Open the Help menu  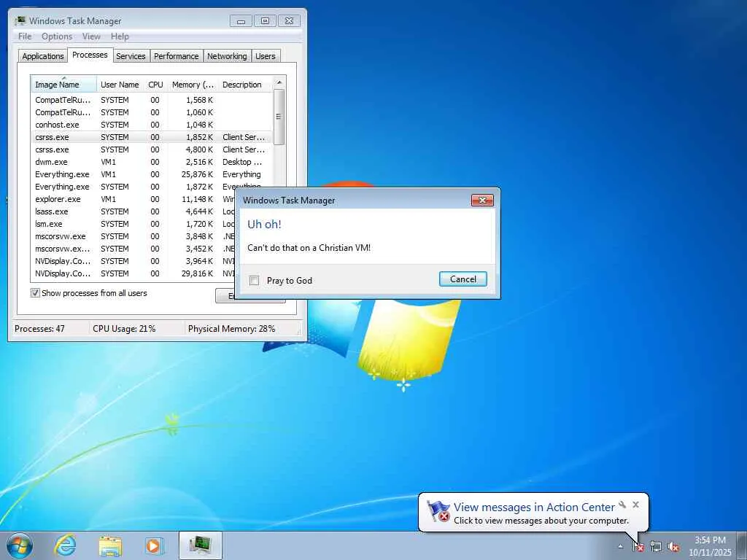[x=120, y=36]
